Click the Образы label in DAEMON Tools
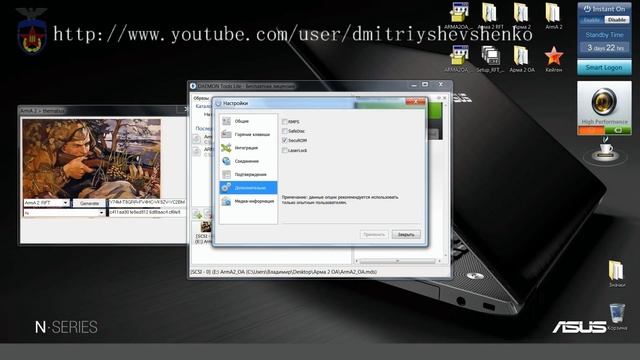The width and height of the screenshot is (640, 360). tap(201, 98)
